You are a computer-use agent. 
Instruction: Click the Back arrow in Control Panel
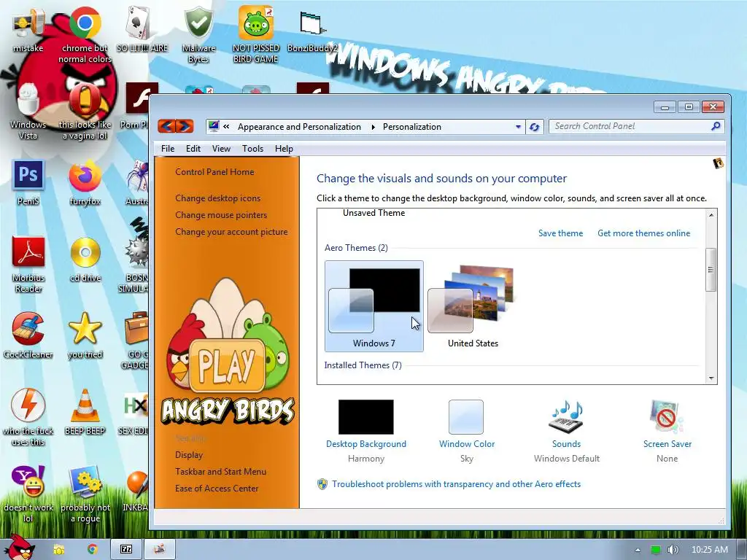(167, 126)
